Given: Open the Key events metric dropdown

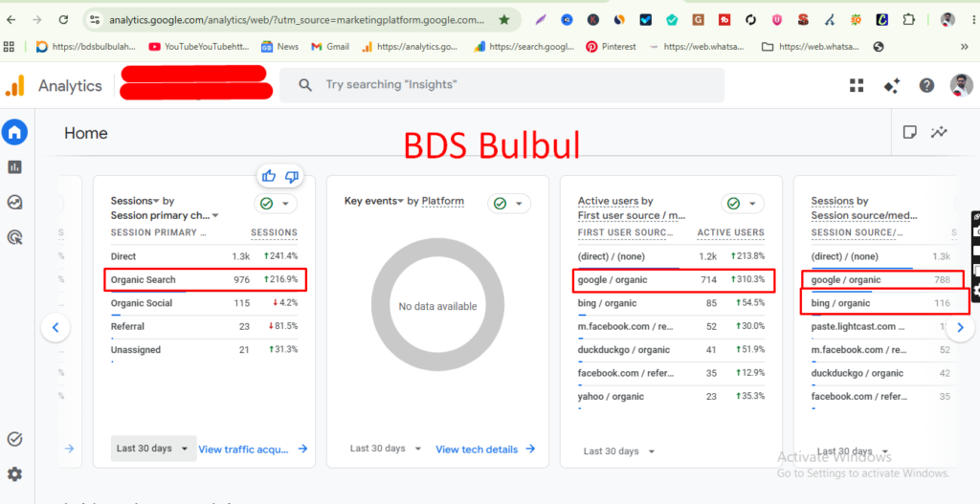Looking at the screenshot, I should (x=374, y=201).
